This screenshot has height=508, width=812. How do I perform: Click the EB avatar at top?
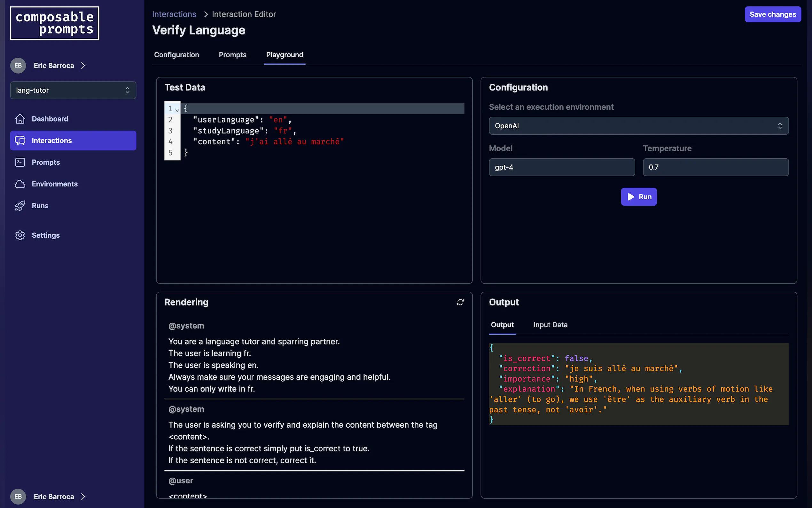(18, 66)
